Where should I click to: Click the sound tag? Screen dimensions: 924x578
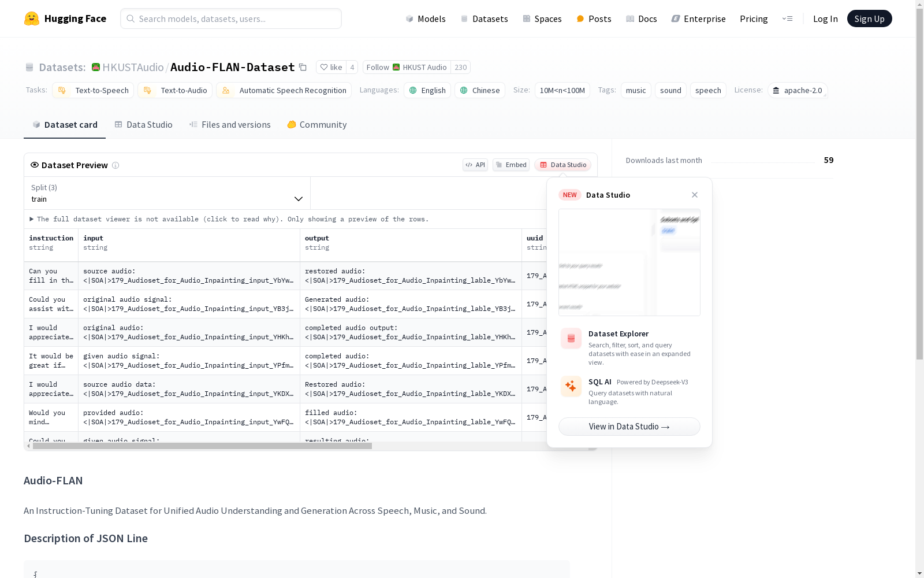[670, 90]
